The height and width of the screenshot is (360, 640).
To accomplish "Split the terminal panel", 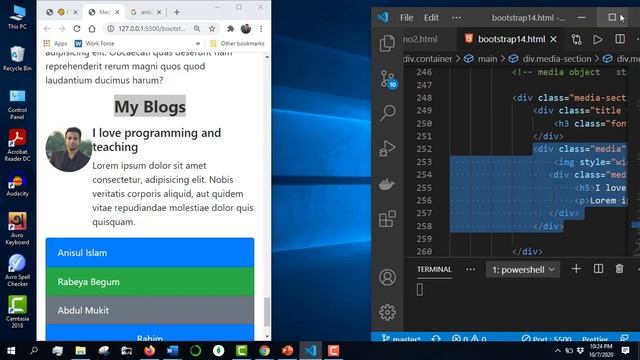I will [598, 269].
